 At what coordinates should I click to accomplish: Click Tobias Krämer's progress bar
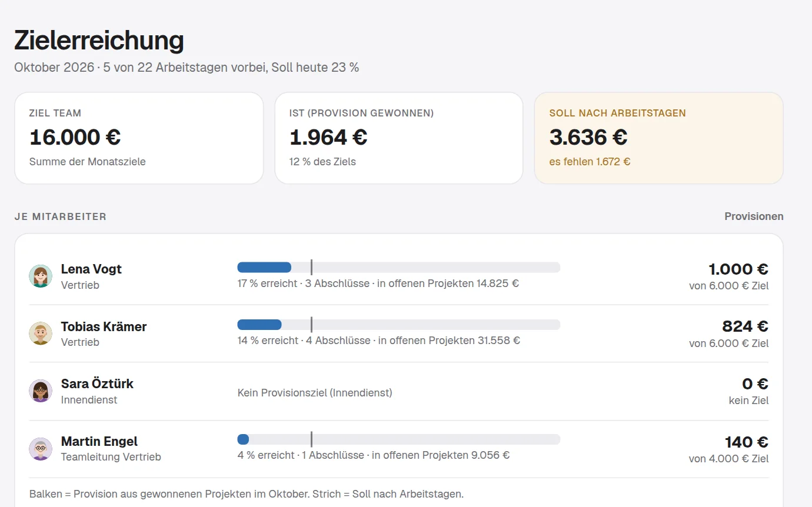[x=399, y=325]
